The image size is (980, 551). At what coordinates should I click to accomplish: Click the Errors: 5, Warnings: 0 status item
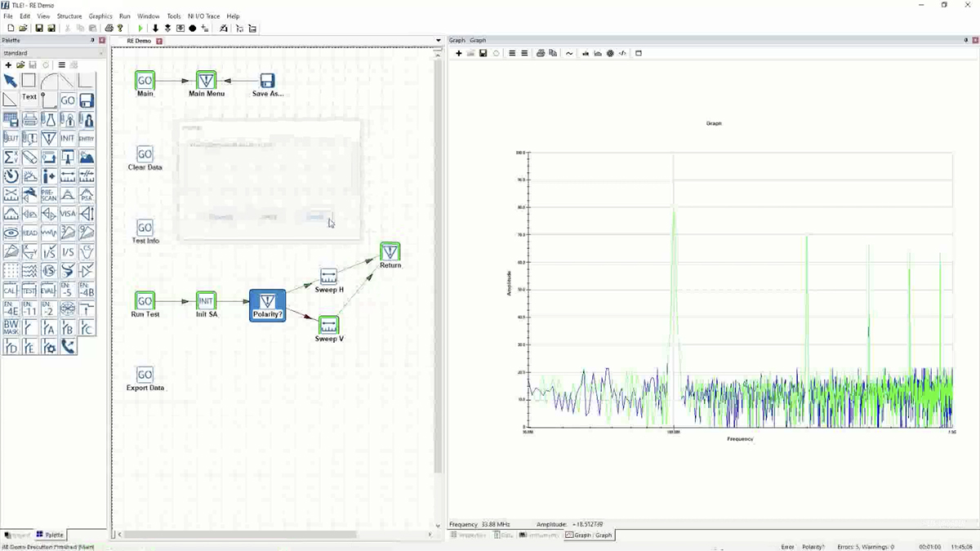point(867,545)
